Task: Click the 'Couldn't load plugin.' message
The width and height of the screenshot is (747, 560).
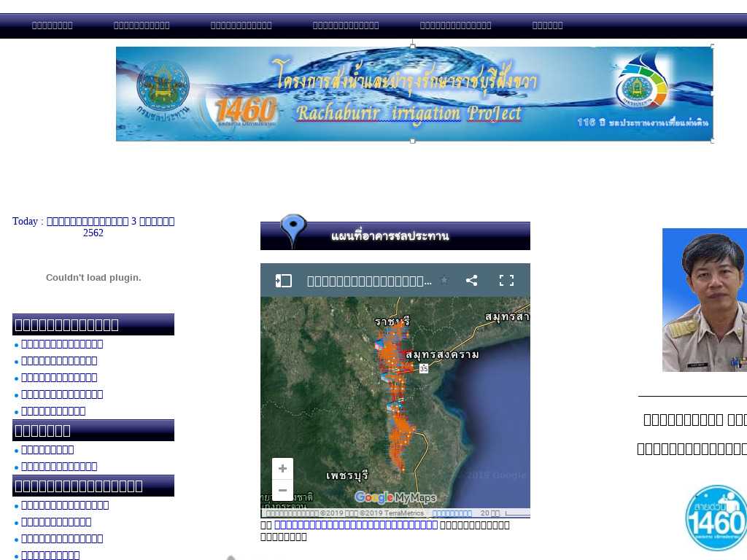Action: pos(93,278)
